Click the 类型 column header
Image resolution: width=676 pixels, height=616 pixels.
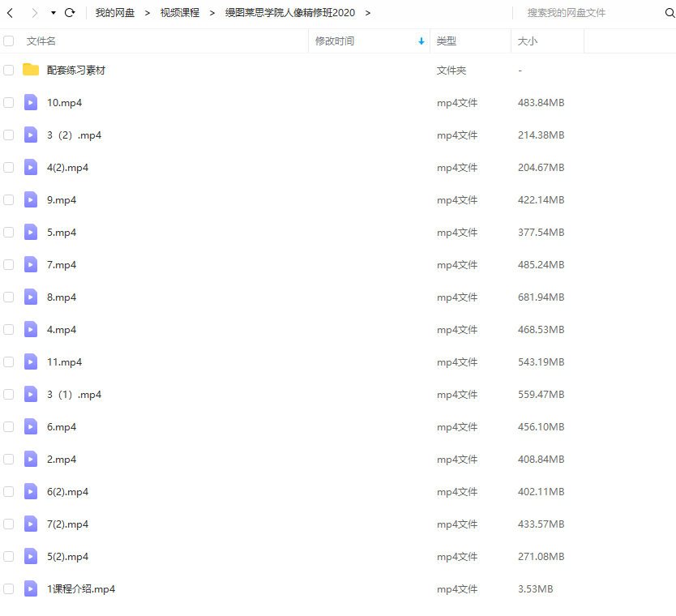point(444,41)
